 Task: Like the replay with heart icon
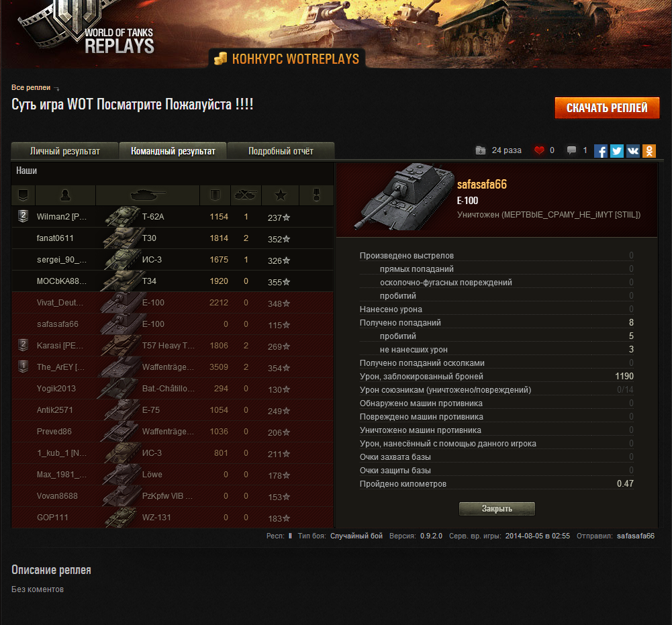click(x=539, y=150)
